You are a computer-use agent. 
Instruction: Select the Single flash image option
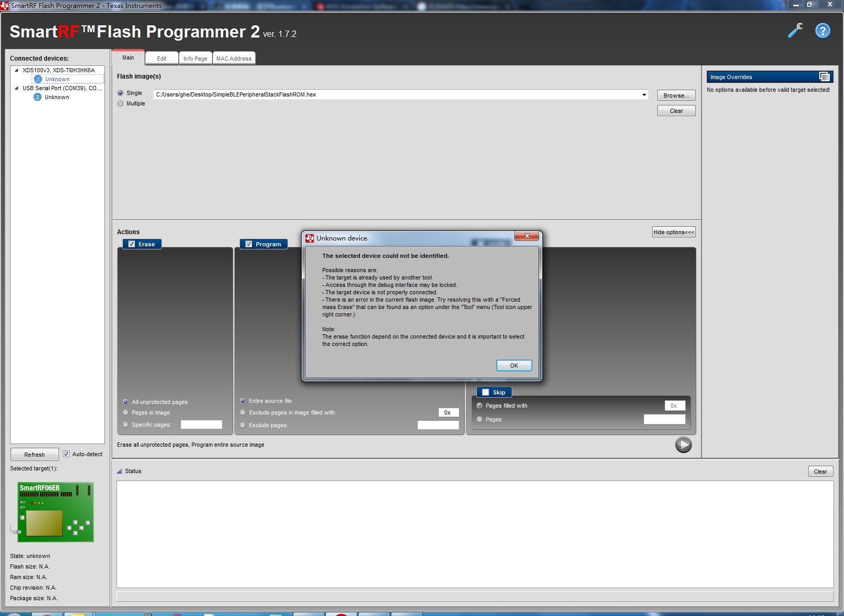click(120, 93)
